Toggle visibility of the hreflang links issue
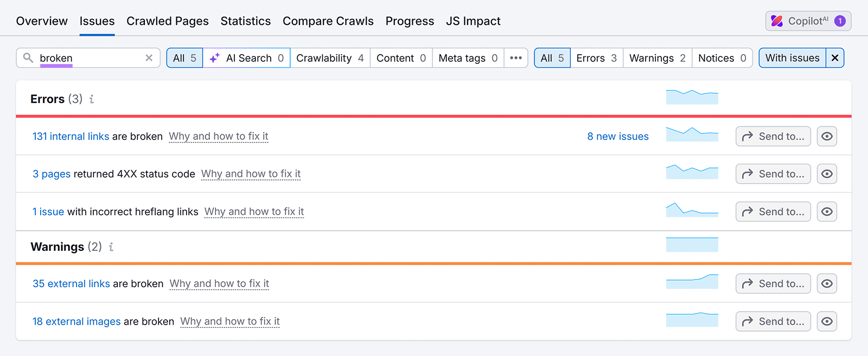The width and height of the screenshot is (868, 356). pos(826,211)
